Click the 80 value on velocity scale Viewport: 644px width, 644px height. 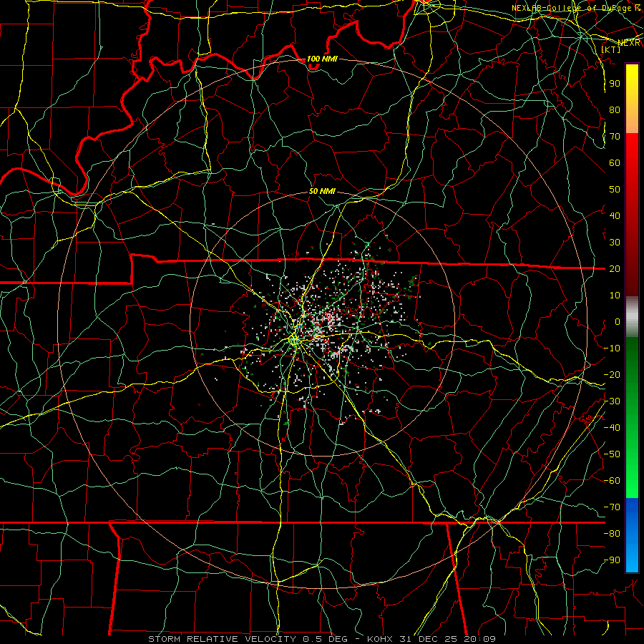click(x=615, y=109)
